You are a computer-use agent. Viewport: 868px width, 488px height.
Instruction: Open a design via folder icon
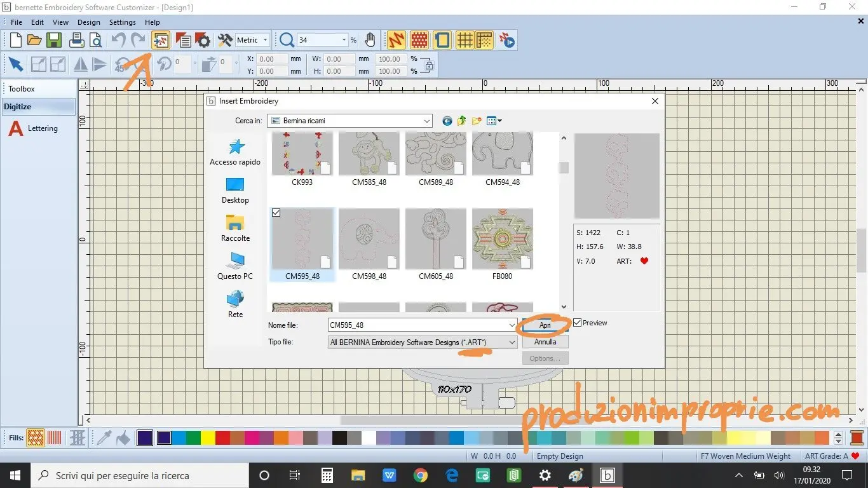[34, 40]
